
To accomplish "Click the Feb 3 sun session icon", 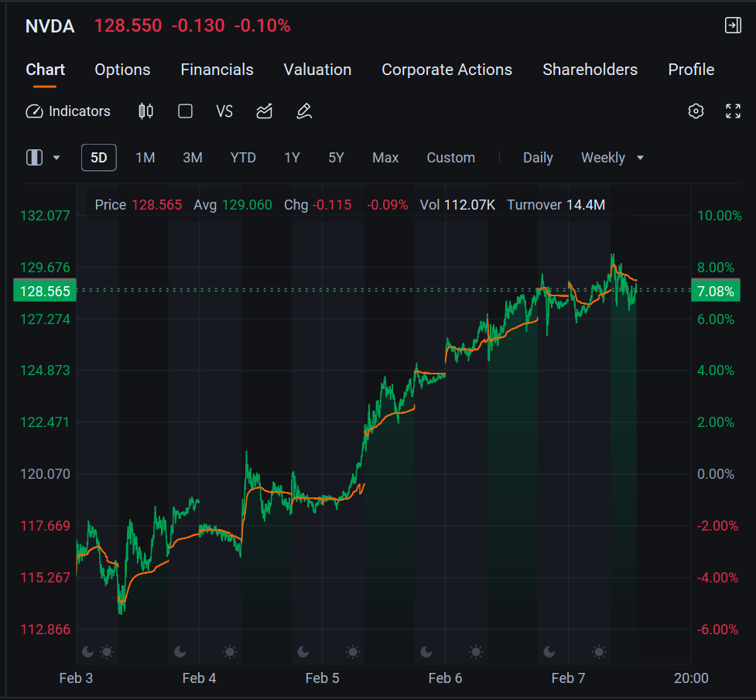I will coord(107,652).
